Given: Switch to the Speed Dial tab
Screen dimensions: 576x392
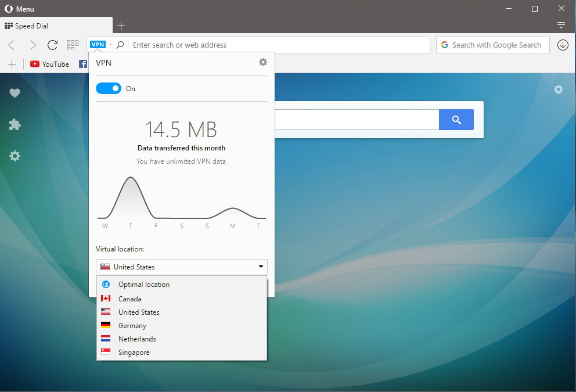Looking at the screenshot, I should coord(56,26).
